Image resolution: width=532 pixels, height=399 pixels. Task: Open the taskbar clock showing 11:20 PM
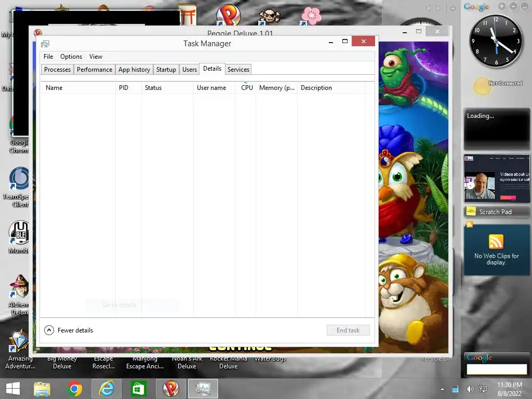[510, 389]
